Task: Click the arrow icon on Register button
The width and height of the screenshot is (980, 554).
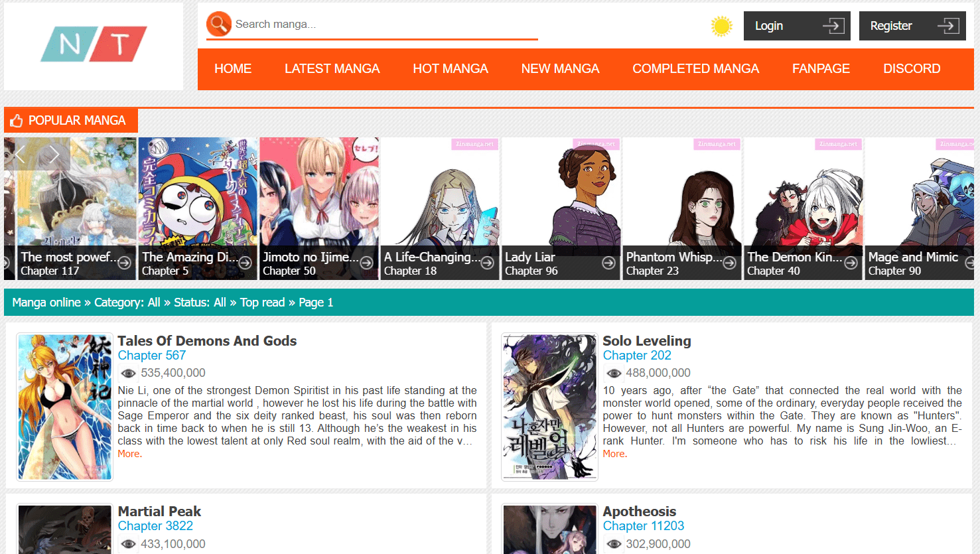Action: tap(948, 26)
